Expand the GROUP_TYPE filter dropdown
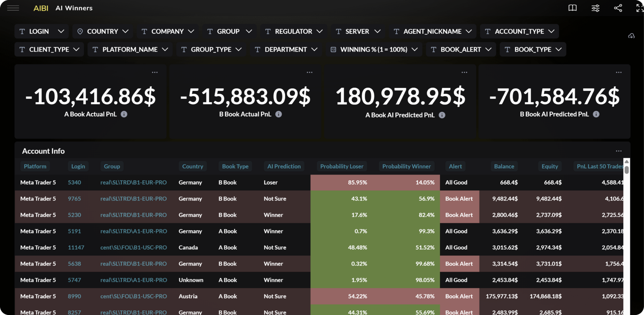The width and height of the screenshot is (644, 315). (211, 49)
